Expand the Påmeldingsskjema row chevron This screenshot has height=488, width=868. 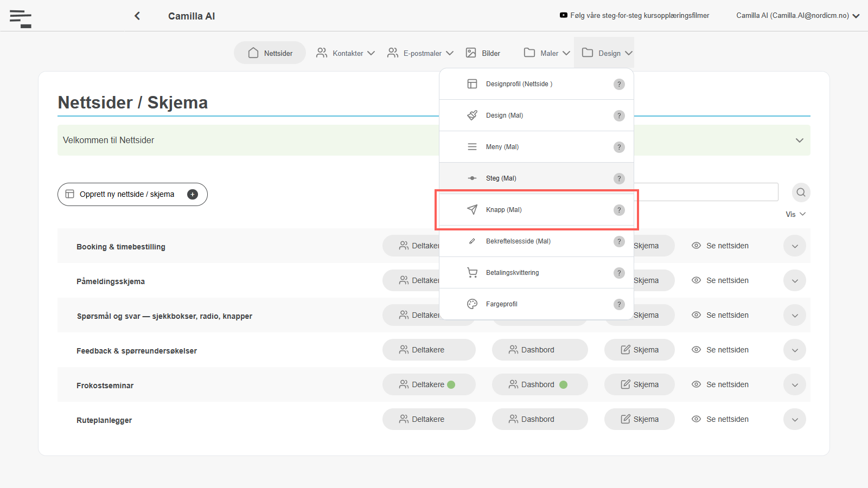795,280
